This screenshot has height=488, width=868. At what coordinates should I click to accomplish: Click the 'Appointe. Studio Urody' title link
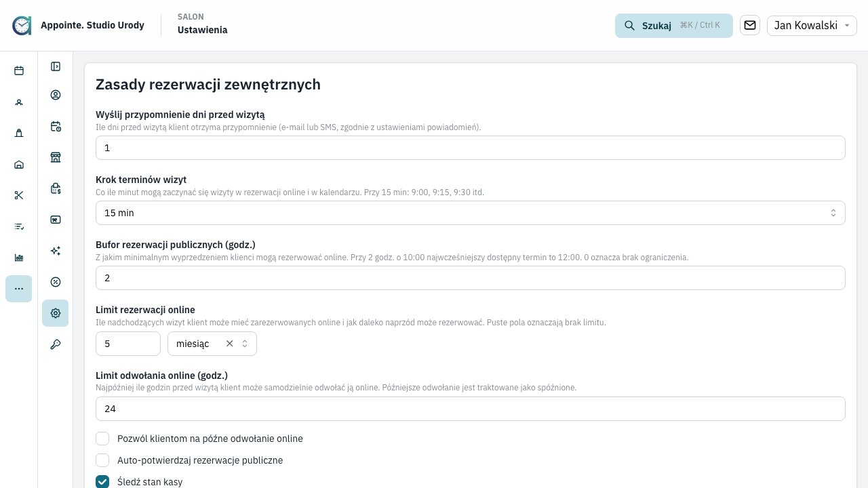92,25
